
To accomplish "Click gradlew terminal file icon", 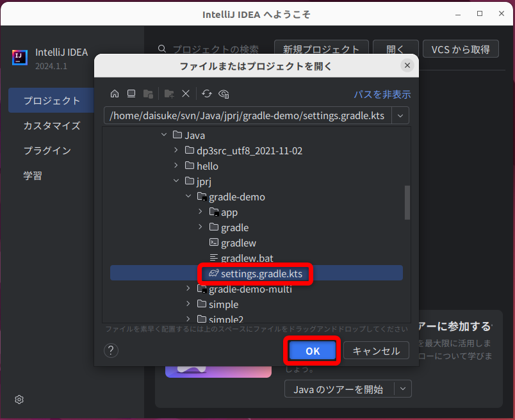I will pos(214,243).
